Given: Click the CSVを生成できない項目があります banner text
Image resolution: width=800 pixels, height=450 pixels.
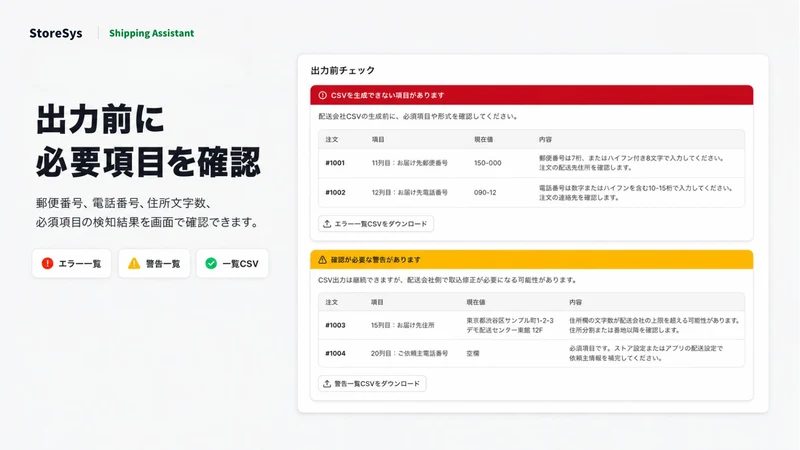Looking at the screenshot, I should (x=387, y=95).
